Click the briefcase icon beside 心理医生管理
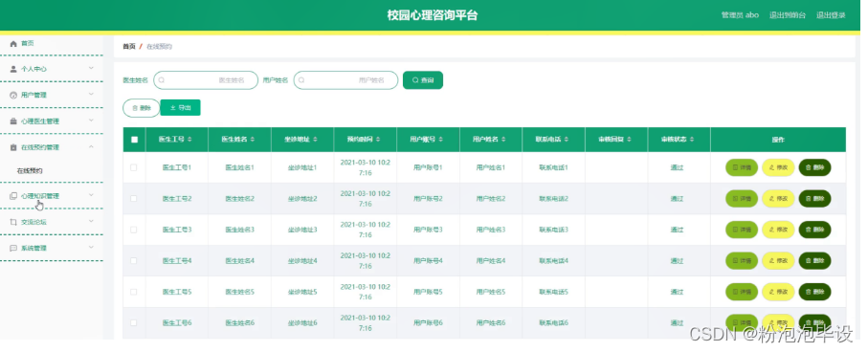This screenshot has width=868, height=352. pyautogui.click(x=13, y=121)
